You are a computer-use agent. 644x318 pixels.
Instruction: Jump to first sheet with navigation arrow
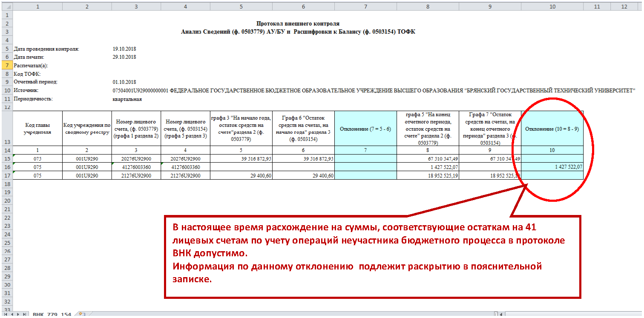pos(6,315)
